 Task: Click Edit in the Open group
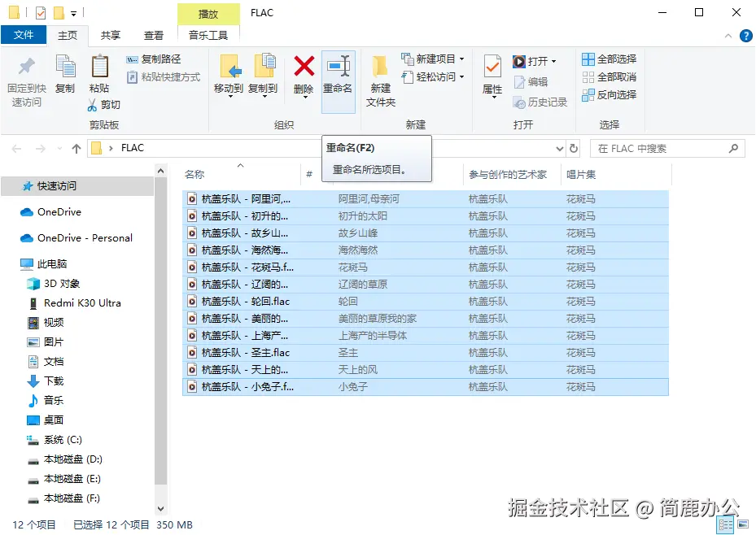531,82
